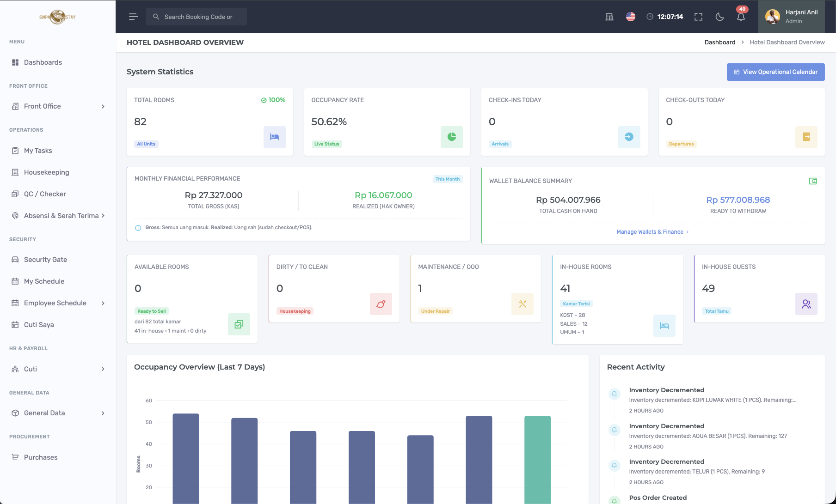Screen dimensions: 836x504
Task: Click the All Units badge
Action: coord(146,144)
